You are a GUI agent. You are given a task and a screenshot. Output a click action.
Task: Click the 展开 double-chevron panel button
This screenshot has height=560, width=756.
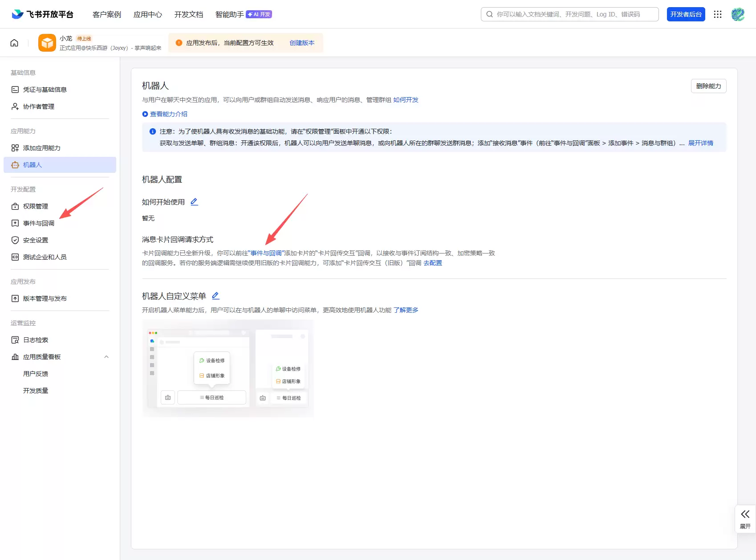[x=745, y=519]
